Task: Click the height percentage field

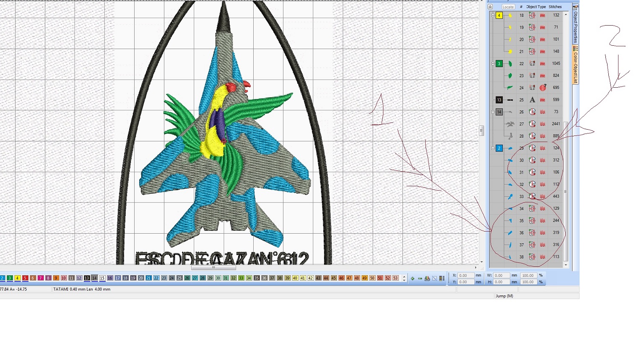Action: 529,282
